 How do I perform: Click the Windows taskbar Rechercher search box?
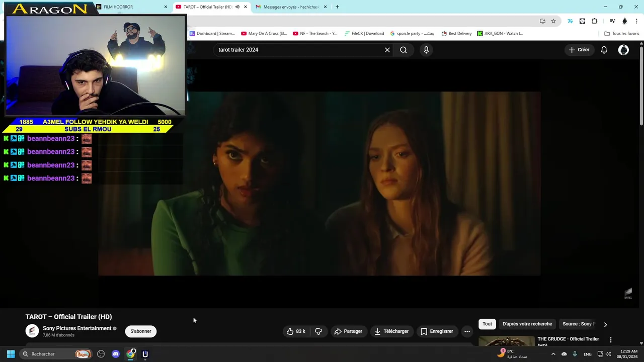coord(56,354)
